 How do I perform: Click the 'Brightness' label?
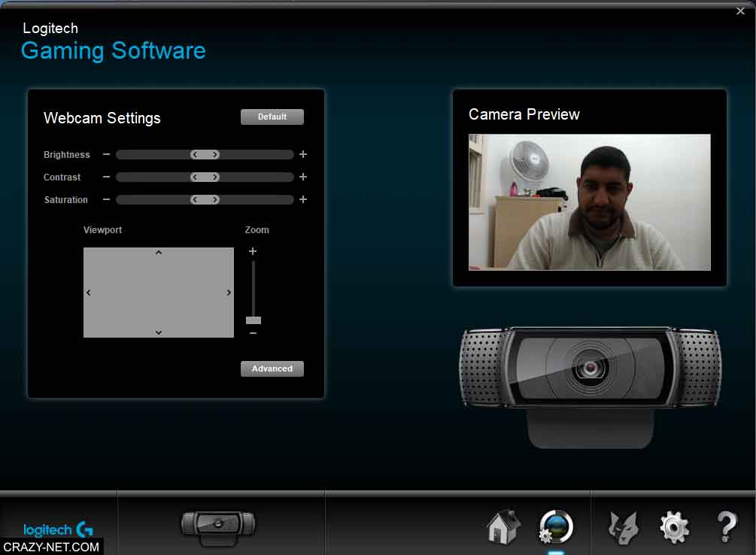click(x=66, y=155)
